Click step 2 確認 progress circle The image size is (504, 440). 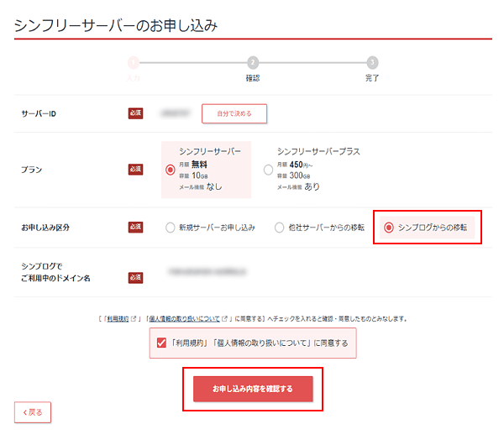point(253,62)
